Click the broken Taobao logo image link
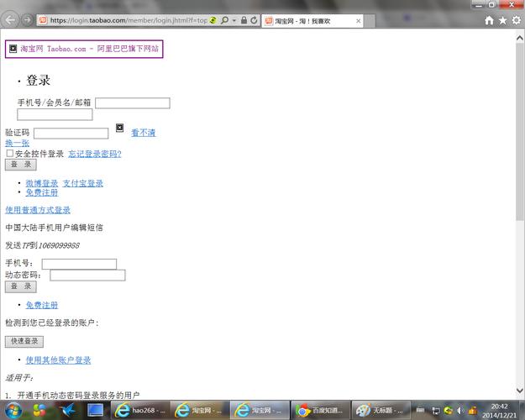 84,49
